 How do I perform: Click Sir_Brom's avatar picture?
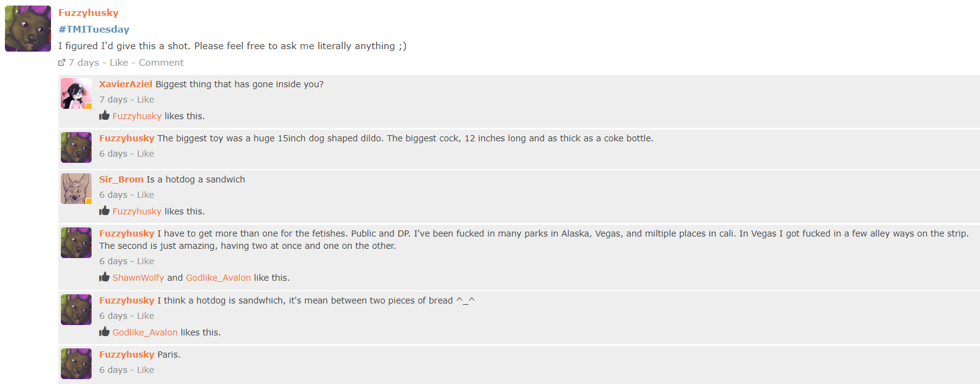[x=76, y=189]
